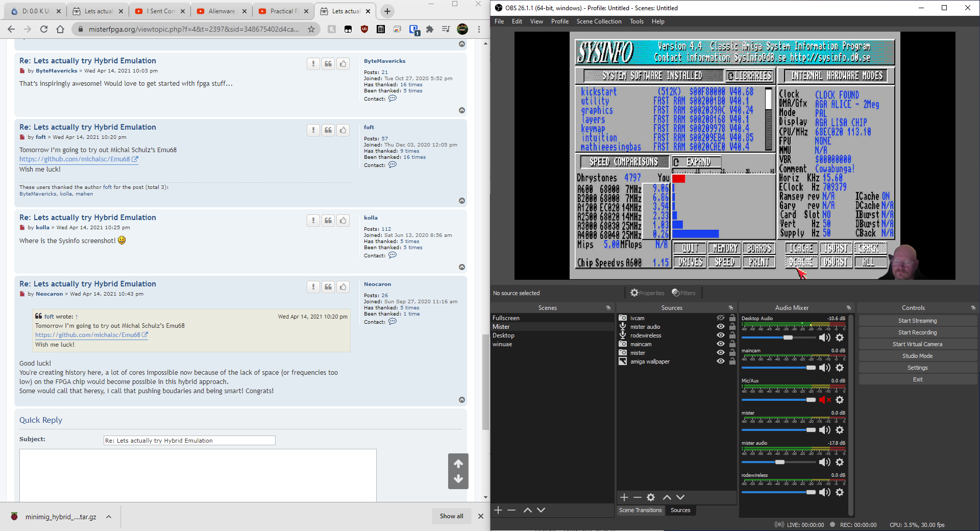The image size is (980, 531).
Task: Move source up with arrow icon
Action: pyautogui.click(x=667, y=497)
